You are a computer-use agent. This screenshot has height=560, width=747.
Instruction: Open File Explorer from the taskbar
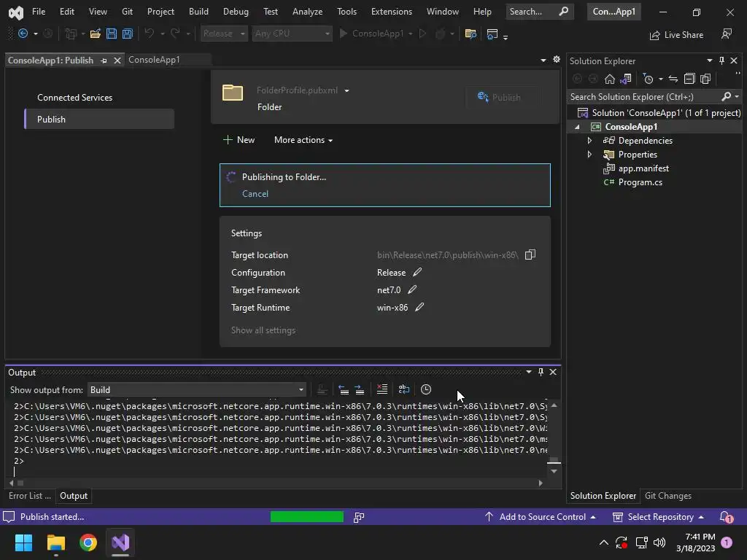pyautogui.click(x=55, y=542)
